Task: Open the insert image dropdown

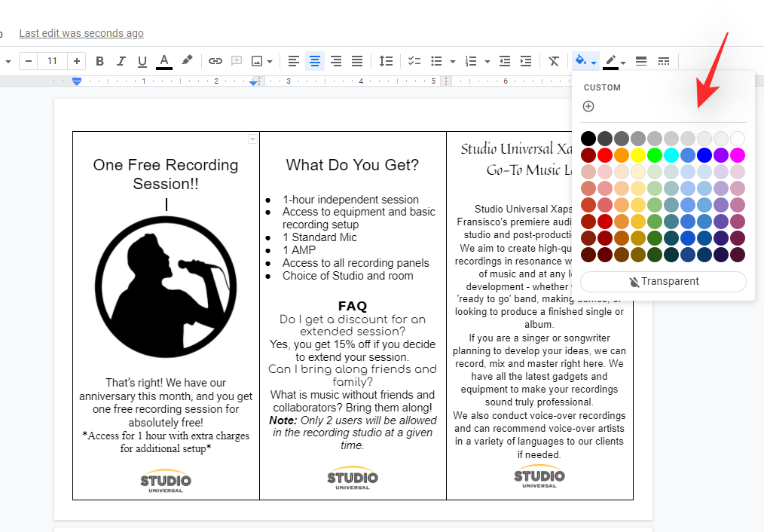Action: click(x=270, y=62)
